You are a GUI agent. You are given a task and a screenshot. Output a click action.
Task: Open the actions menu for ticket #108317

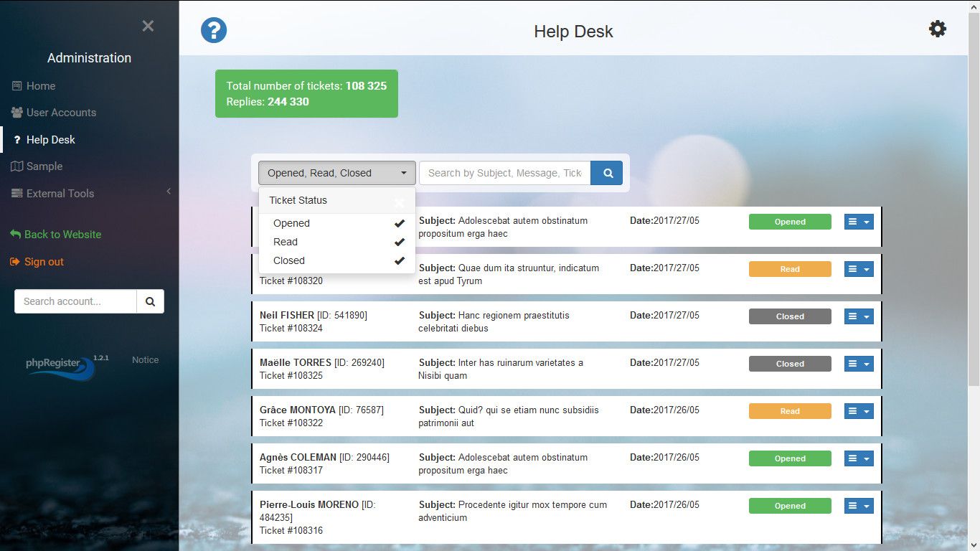[859, 458]
